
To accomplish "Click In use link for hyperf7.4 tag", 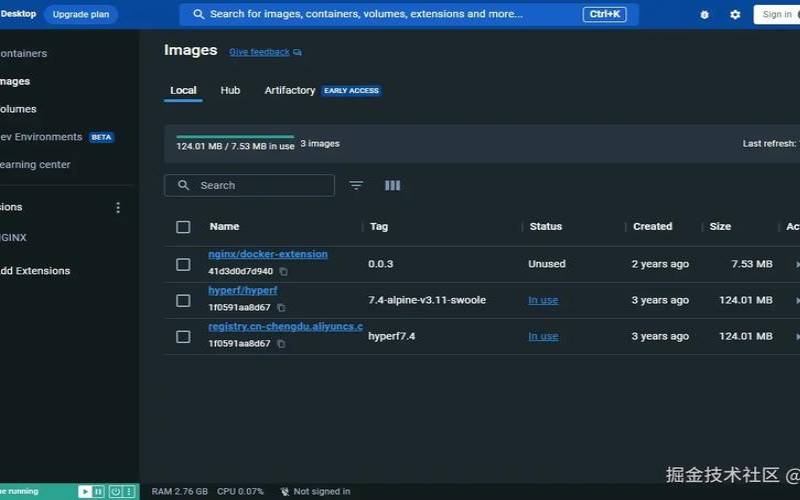I will point(543,337).
